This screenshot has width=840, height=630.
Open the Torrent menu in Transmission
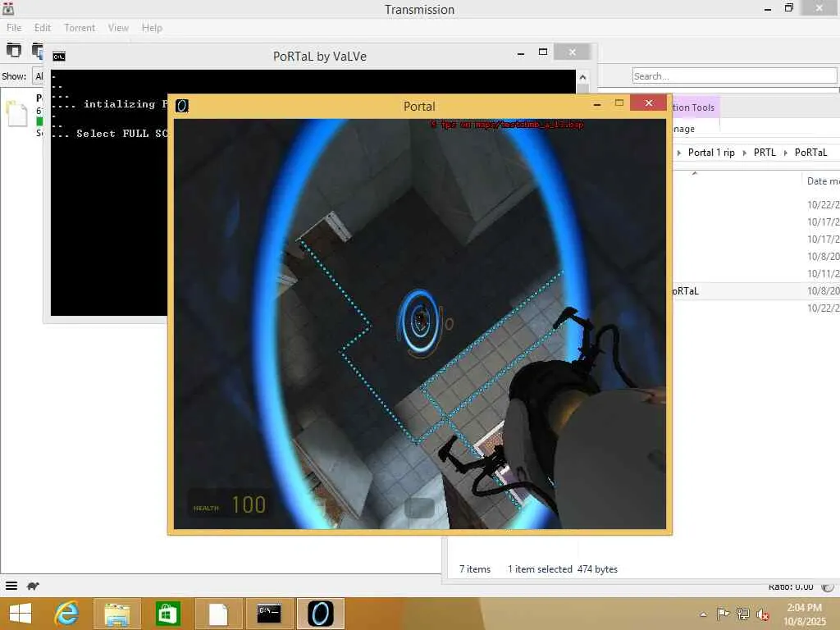(80, 28)
